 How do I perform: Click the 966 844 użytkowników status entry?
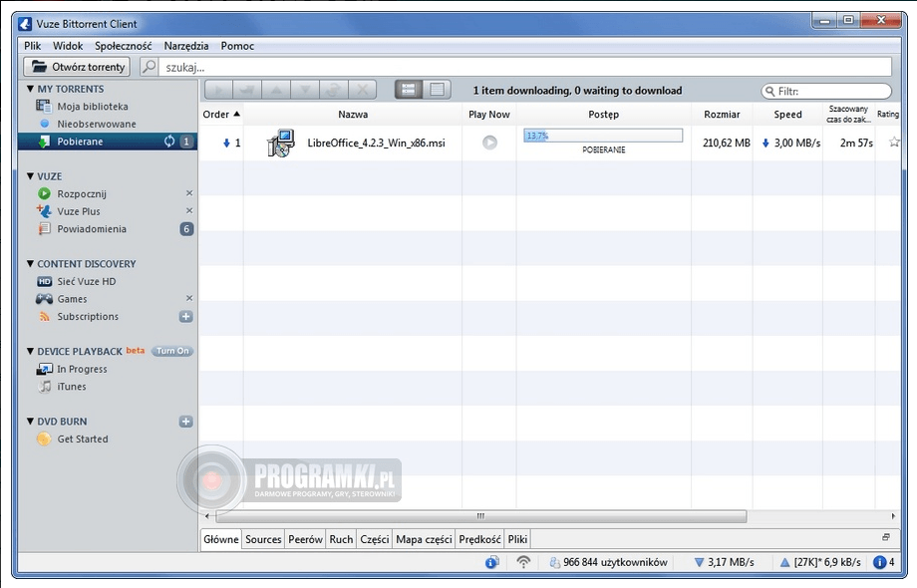[608, 562]
